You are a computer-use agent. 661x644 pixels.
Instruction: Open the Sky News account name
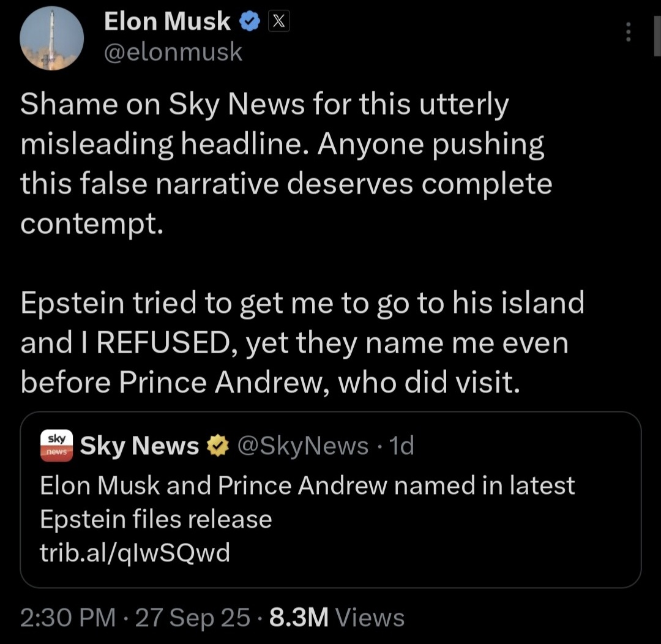(x=140, y=446)
